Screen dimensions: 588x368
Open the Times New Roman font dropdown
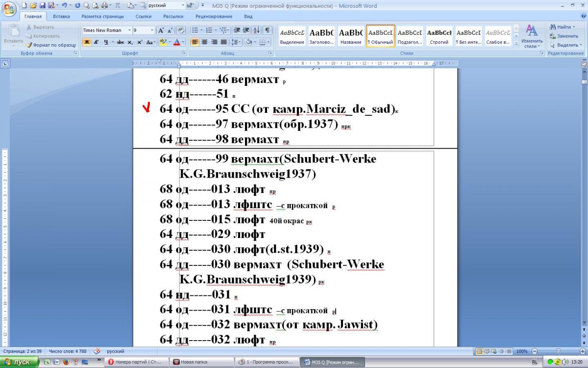(129, 30)
